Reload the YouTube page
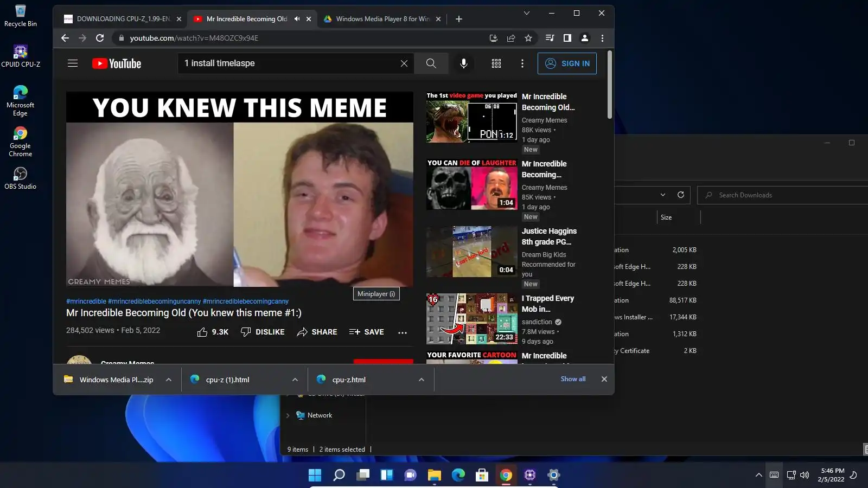868x488 pixels. pyautogui.click(x=100, y=38)
